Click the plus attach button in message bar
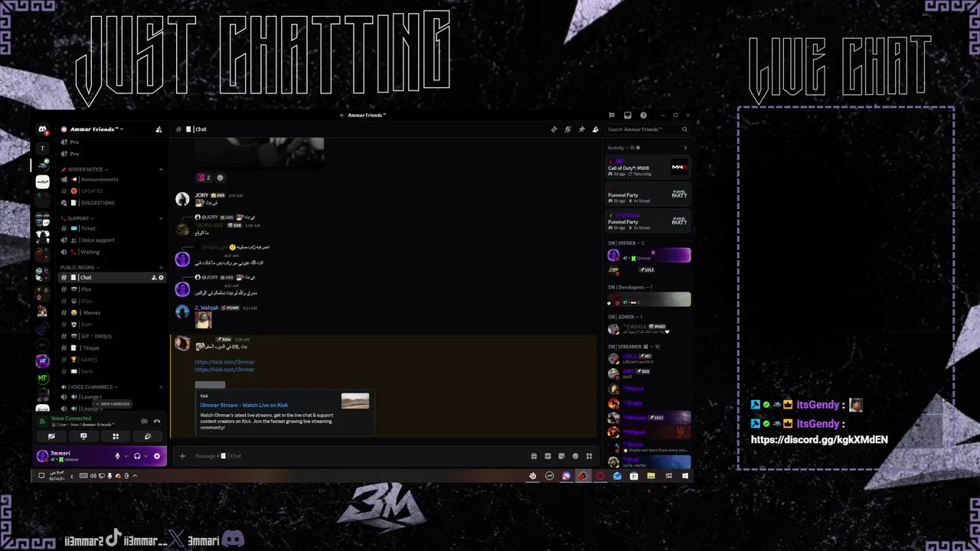980x551 pixels. [x=182, y=456]
